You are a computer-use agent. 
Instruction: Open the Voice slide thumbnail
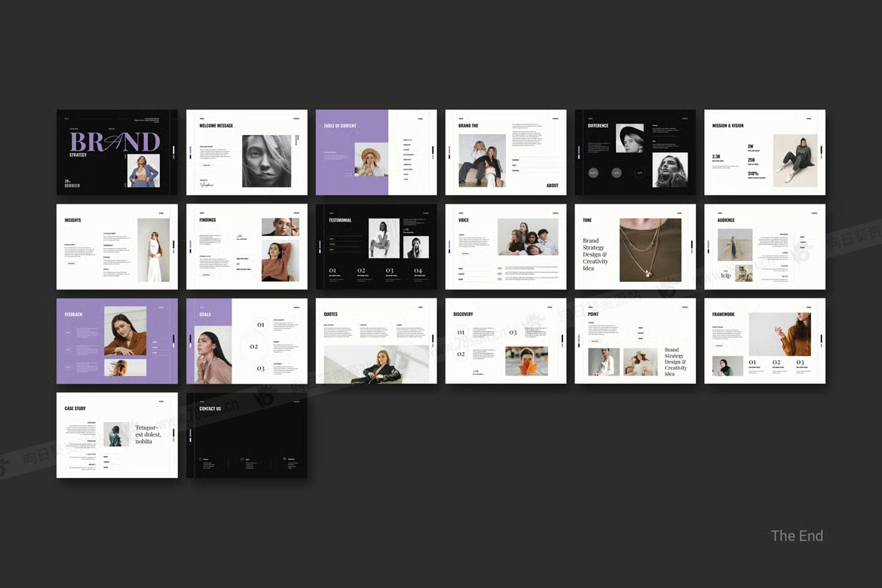coord(506,247)
